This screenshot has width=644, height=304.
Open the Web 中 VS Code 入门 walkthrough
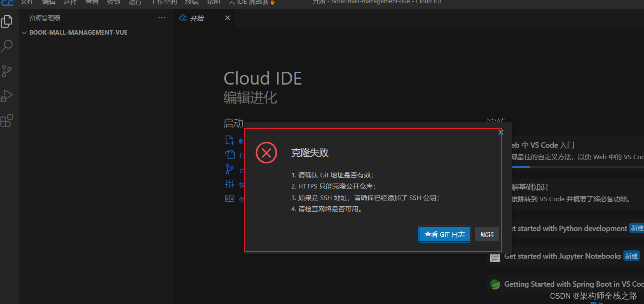pos(577,151)
